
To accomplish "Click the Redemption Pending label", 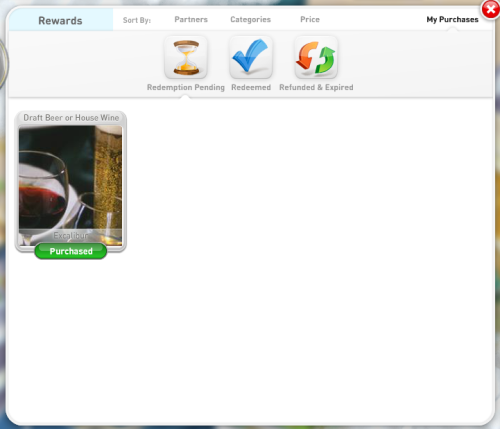I will tap(186, 87).
